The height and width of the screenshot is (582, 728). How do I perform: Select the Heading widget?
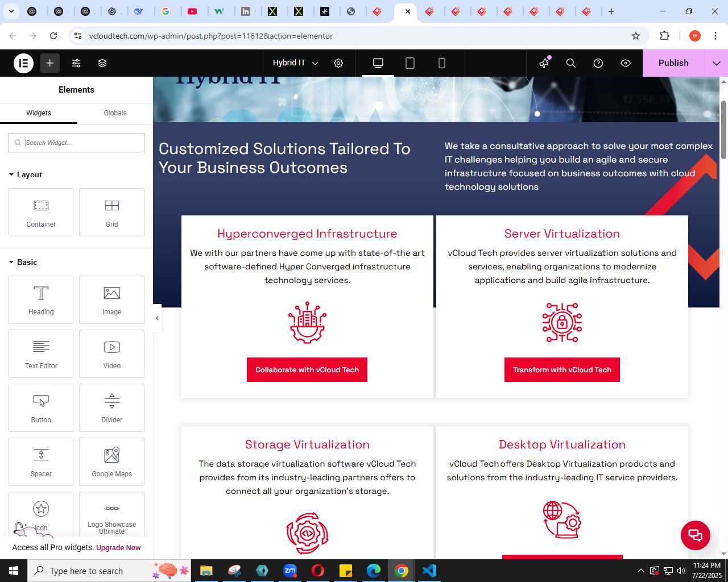click(41, 300)
